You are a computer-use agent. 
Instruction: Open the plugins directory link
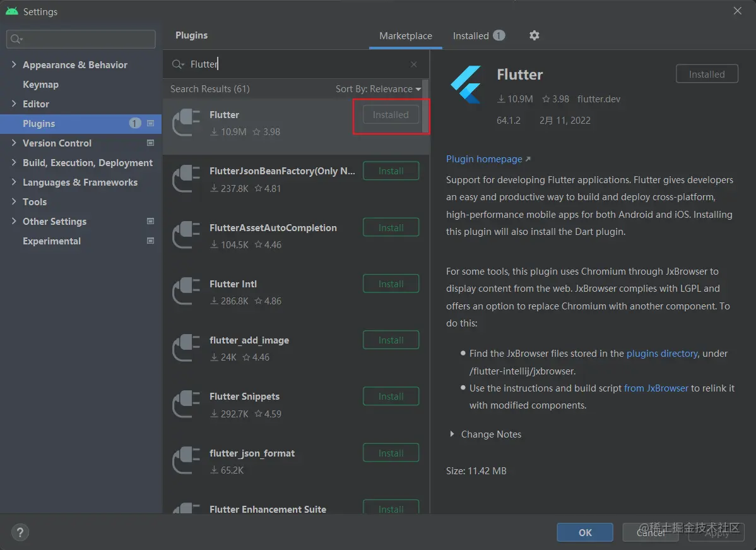pyautogui.click(x=662, y=354)
